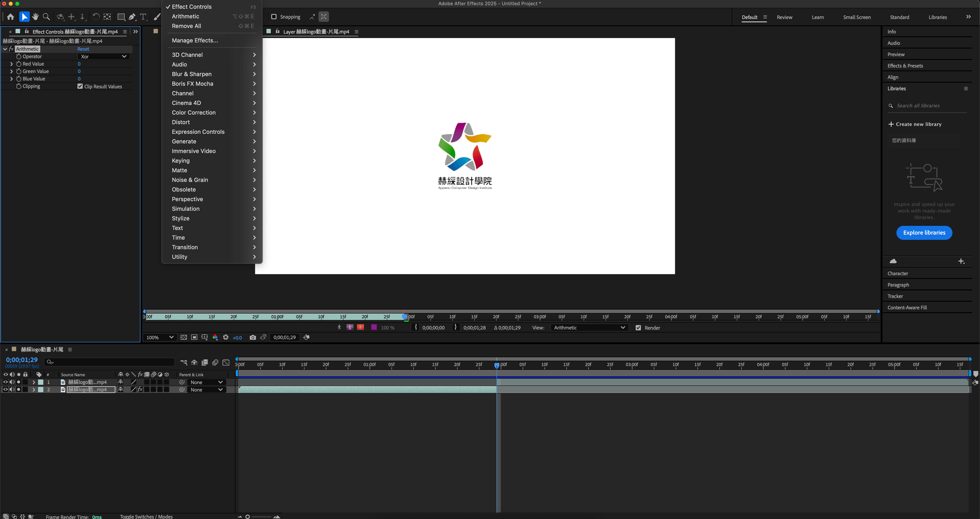Open the Operator dropdown showing Xor

103,56
